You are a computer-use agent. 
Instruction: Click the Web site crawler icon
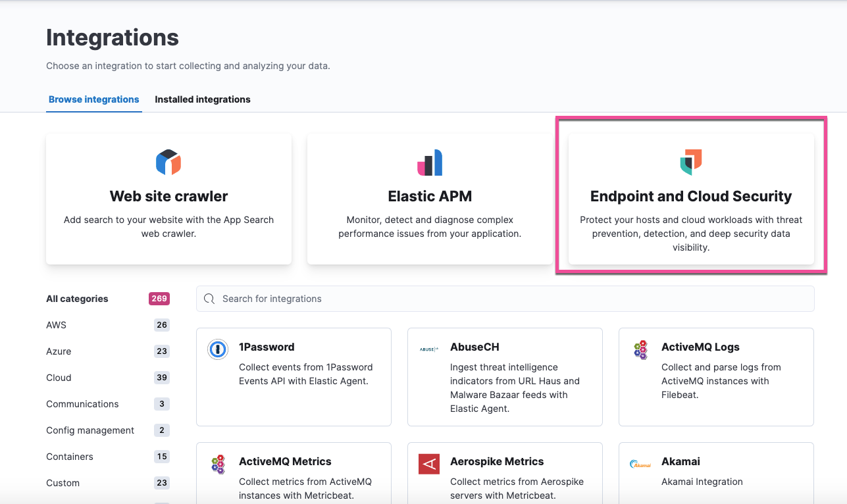(x=168, y=161)
